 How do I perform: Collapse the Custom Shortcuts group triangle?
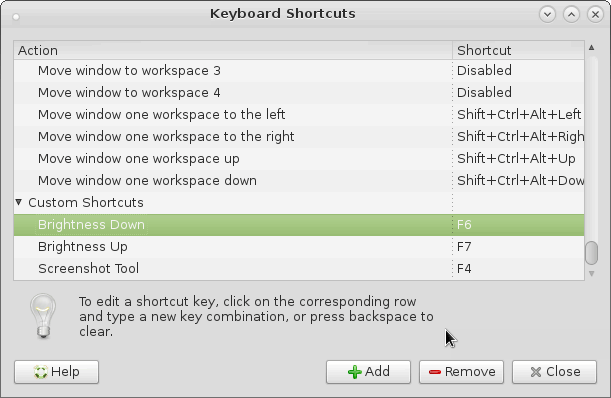[19, 202]
